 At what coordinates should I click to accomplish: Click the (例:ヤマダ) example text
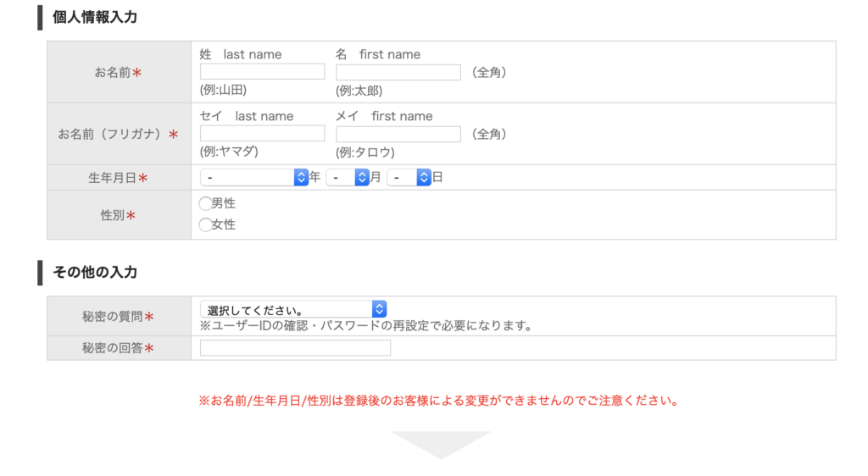tap(229, 152)
